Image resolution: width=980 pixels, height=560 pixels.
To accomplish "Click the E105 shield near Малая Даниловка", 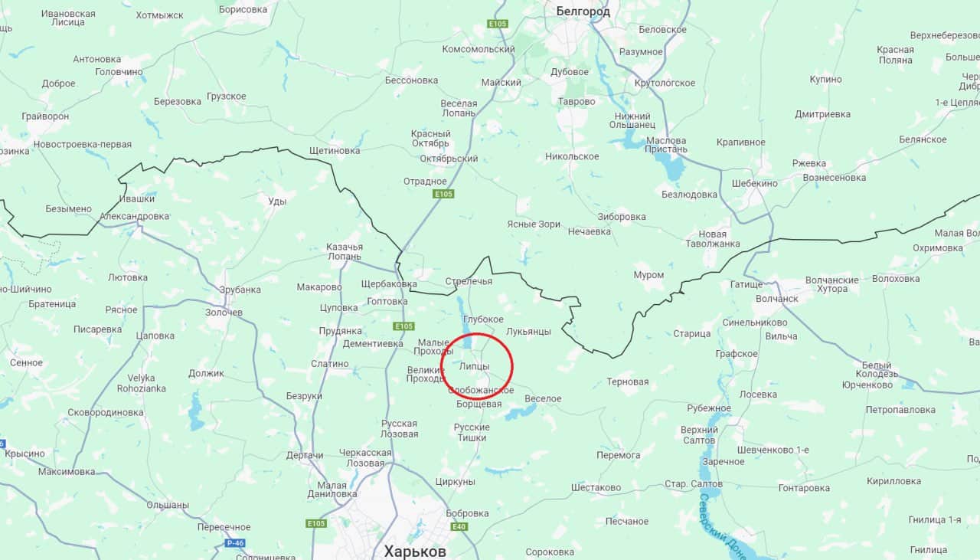I will (316, 523).
